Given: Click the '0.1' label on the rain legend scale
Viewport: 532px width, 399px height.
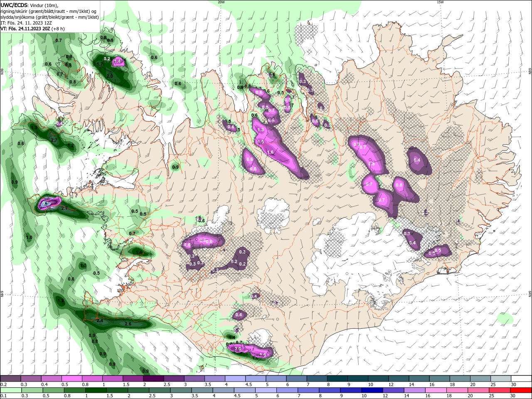Looking at the screenshot, I should point(3,396).
